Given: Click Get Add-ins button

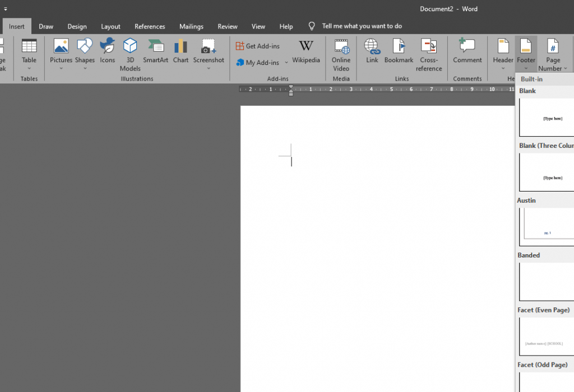Looking at the screenshot, I should tap(258, 46).
